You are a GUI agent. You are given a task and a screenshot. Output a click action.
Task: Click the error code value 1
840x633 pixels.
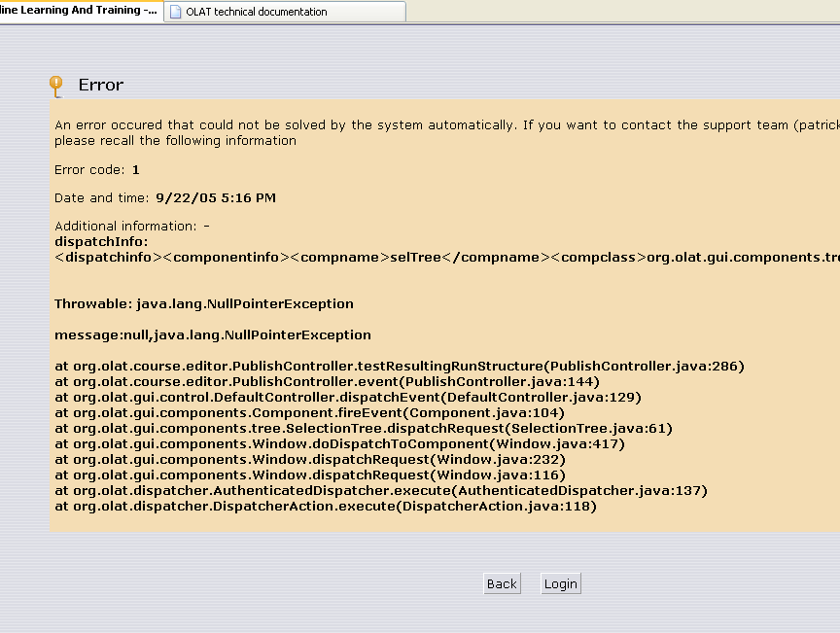[x=136, y=170]
